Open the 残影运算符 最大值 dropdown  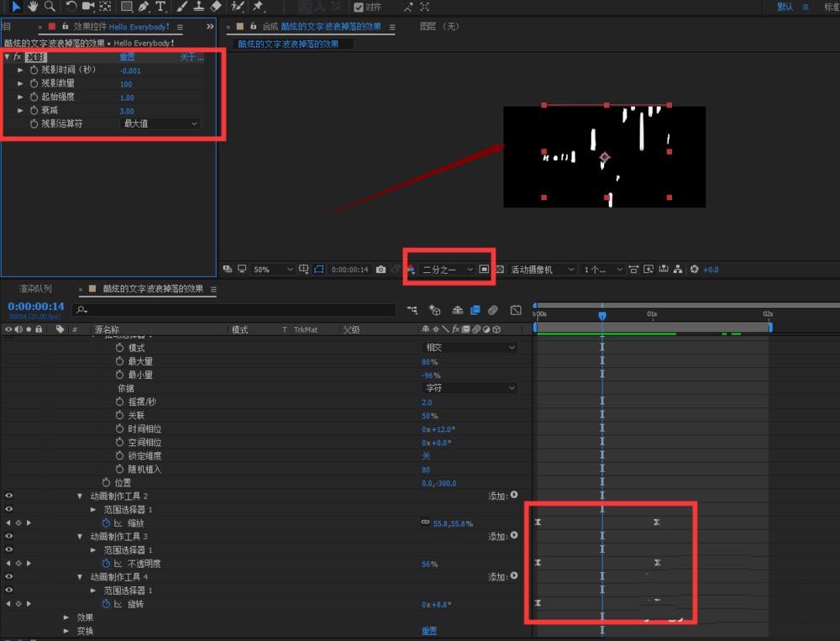pos(160,124)
